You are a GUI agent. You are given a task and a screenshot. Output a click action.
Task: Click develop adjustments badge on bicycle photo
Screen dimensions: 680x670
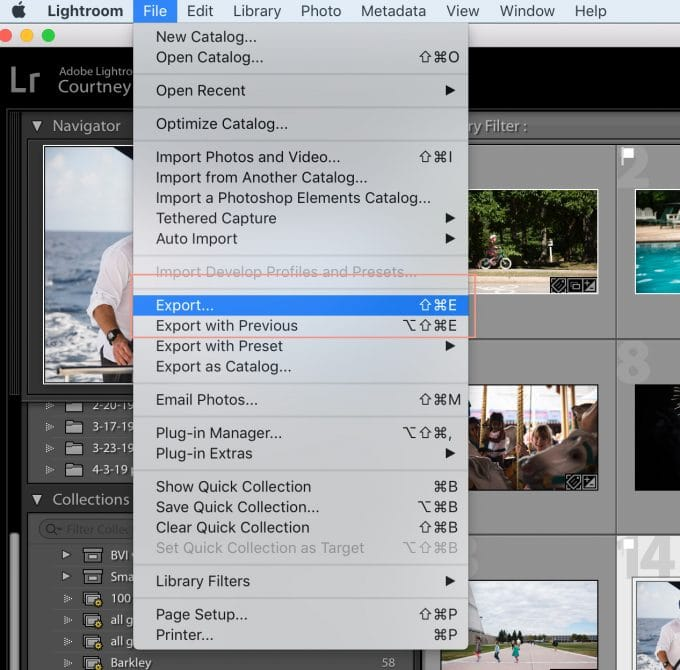tap(589, 285)
